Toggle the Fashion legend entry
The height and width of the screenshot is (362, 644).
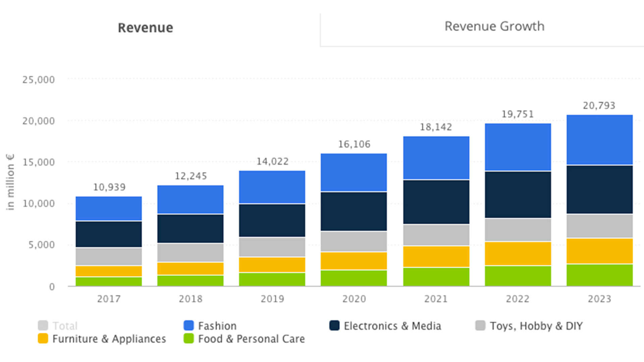pos(217,326)
